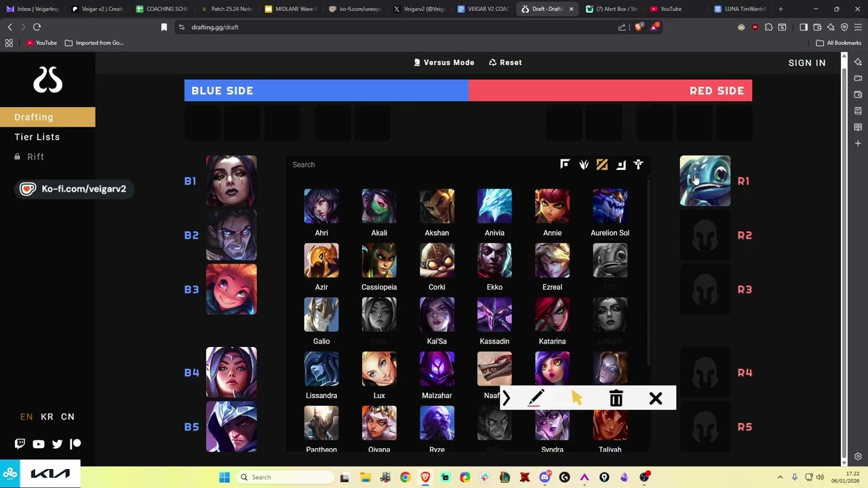
Task: Filter champions by Top lane role icon
Action: [565, 164]
